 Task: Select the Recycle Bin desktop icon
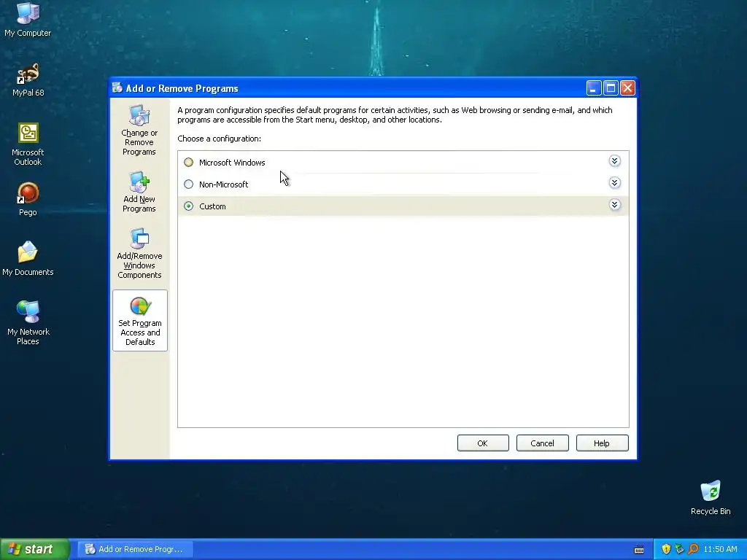point(711,498)
